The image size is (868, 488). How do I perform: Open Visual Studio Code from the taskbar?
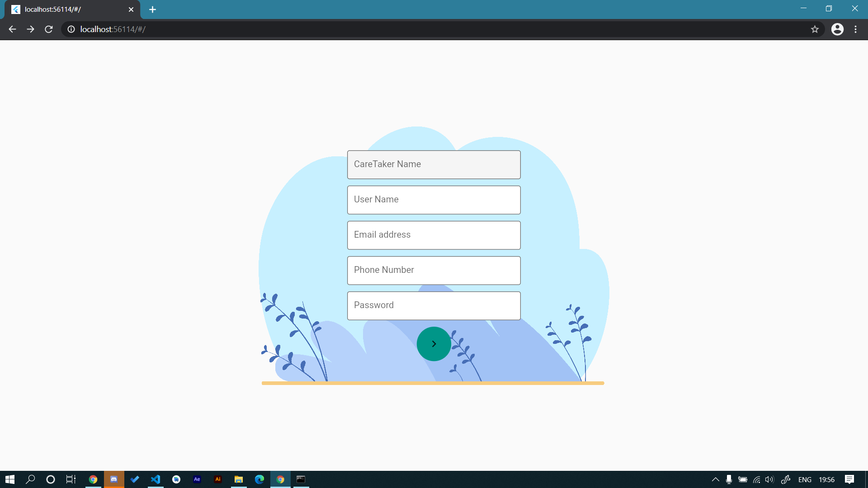(x=156, y=479)
